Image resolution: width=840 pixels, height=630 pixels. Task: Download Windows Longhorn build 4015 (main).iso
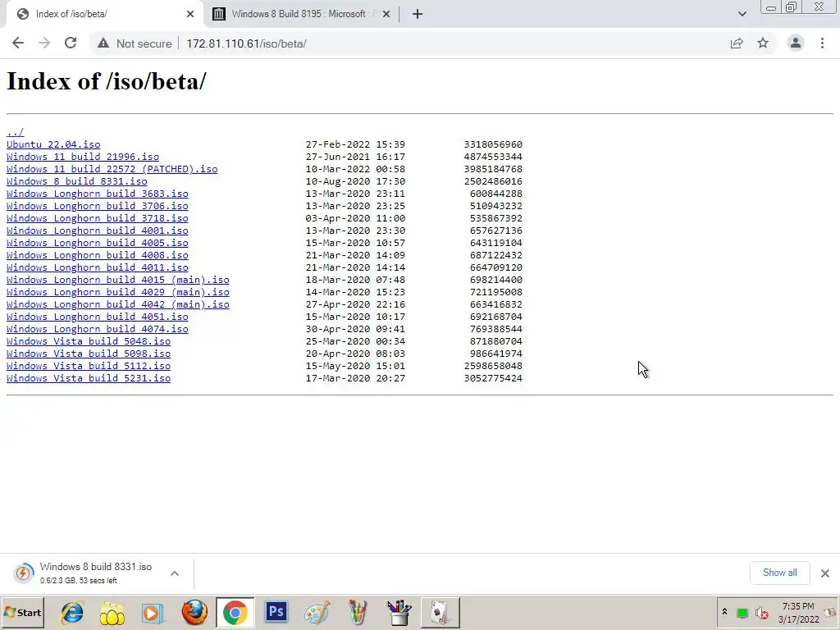tap(118, 281)
